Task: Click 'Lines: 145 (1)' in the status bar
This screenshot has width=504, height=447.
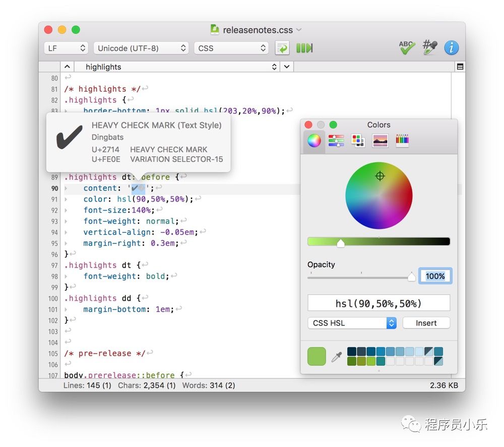Action: 87,386
